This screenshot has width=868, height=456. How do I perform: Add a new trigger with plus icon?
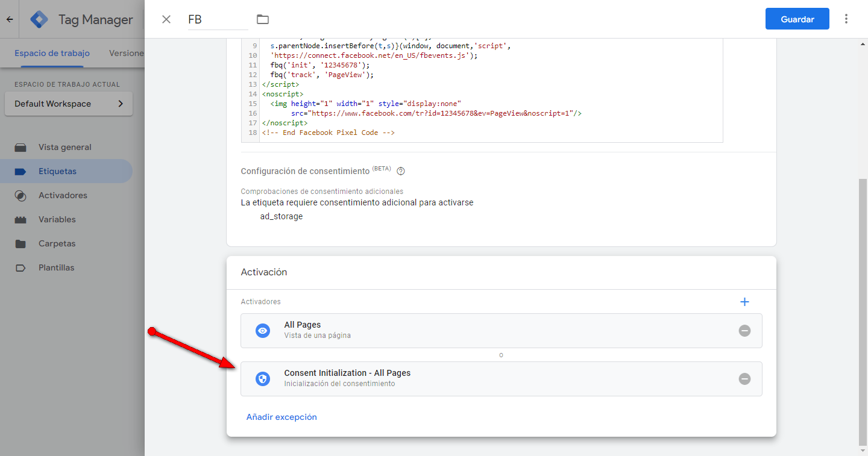click(x=744, y=302)
